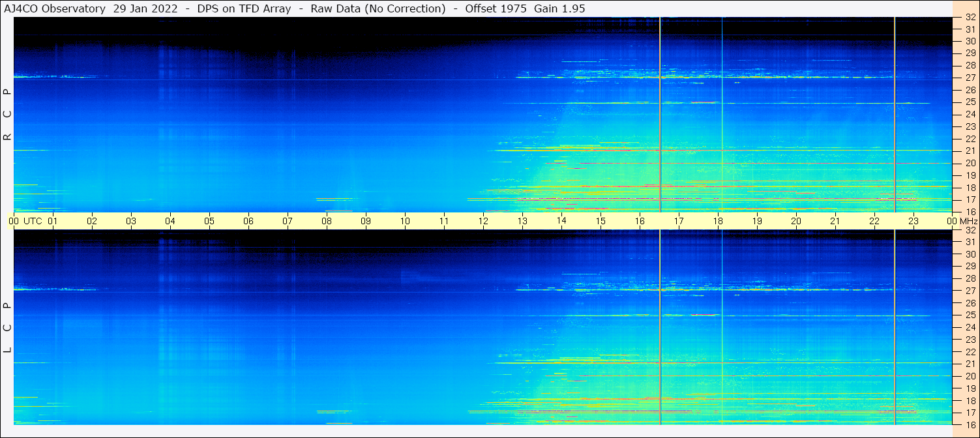
Task: Select the 18 hour tick on UTC axis
Action: [x=718, y=221]
